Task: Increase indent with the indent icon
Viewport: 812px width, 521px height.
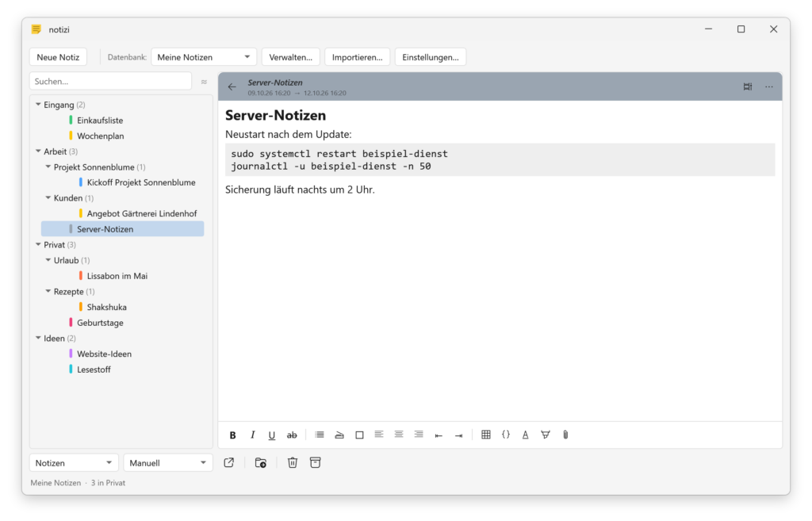Action: [458, 435]
